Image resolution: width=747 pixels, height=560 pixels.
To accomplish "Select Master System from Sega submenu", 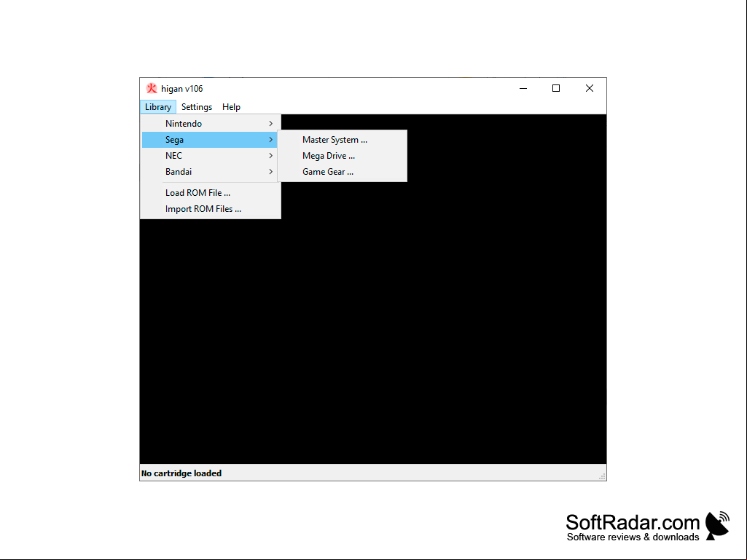I will [x=342, y=140].
